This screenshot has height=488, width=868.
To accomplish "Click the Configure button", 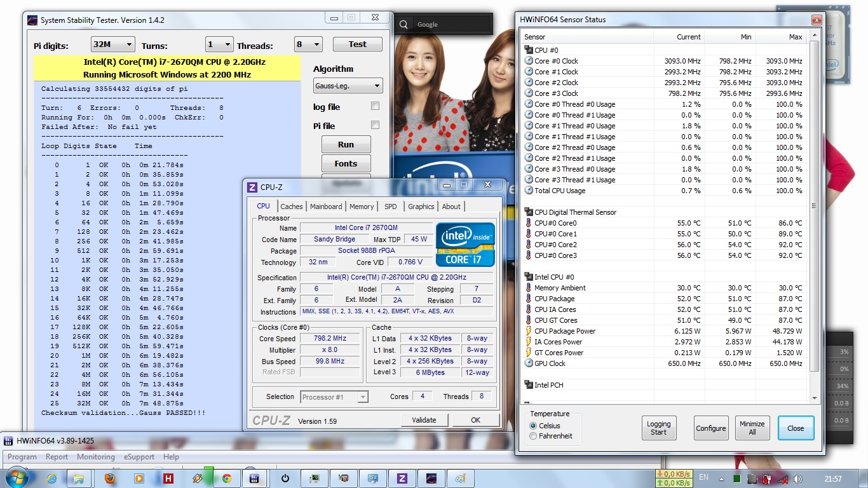I will point(711,428).
